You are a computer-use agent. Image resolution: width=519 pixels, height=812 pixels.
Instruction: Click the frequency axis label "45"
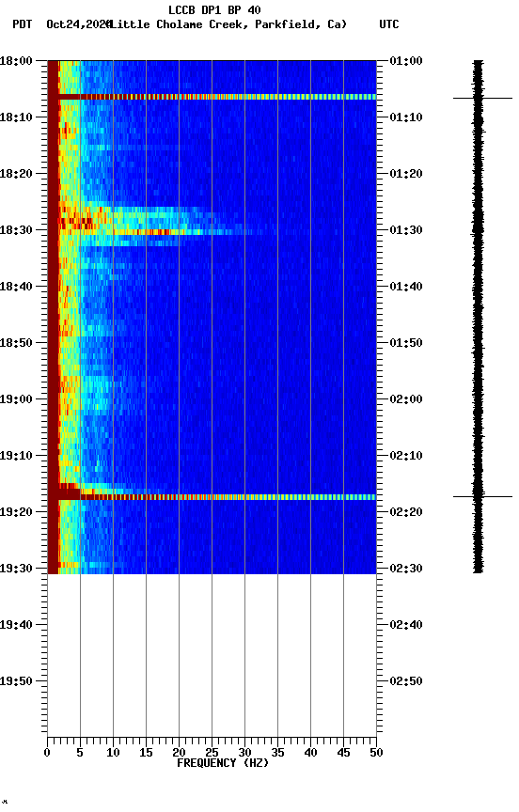(x=343, y=753)
